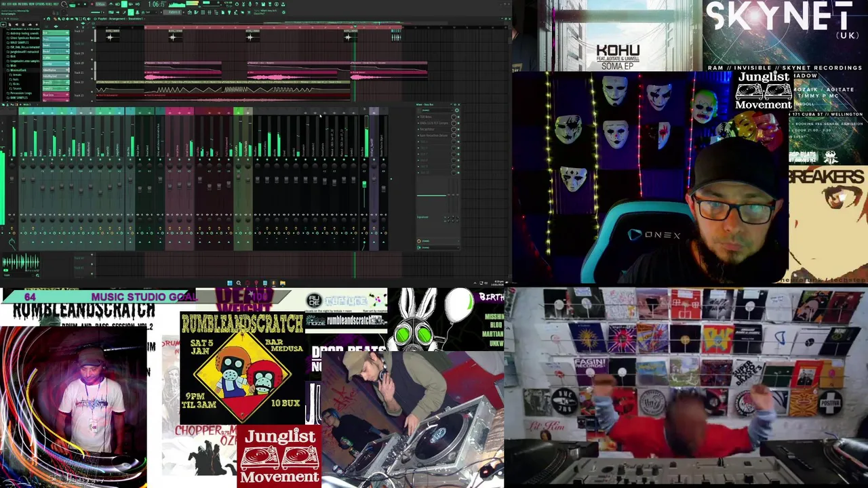868x488 pixels.
Task: Select the Break2 pattern in picker
Action: [56, 52]
